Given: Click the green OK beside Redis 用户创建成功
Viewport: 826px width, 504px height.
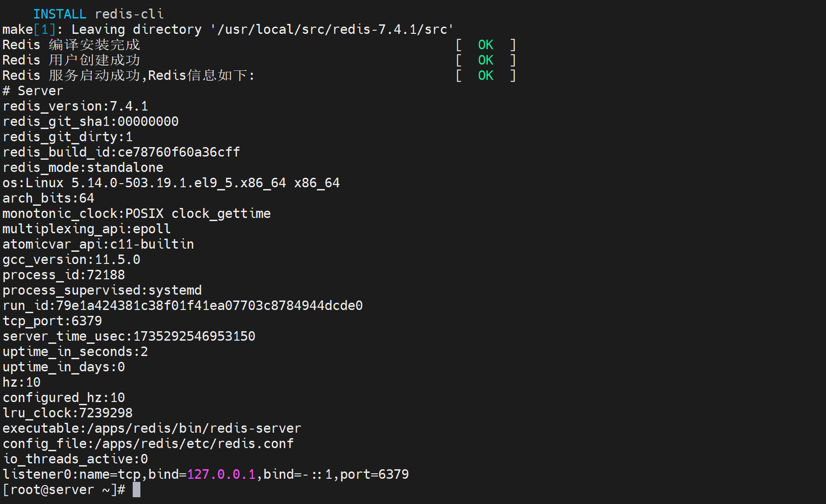Looking at the screenshot, I should point(486,60).
